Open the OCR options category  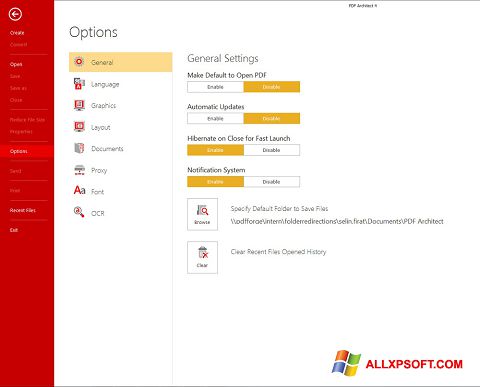click(x=121, y=213)
